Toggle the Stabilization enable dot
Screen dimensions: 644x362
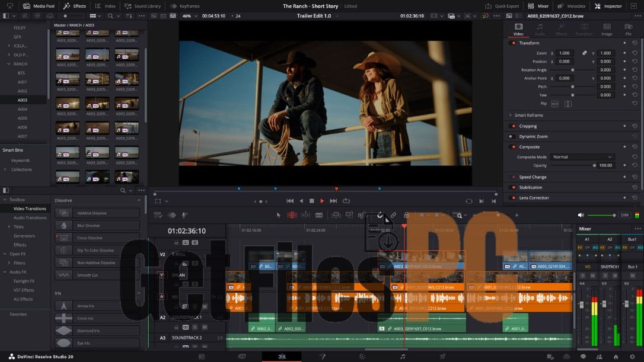click(514, 187)
